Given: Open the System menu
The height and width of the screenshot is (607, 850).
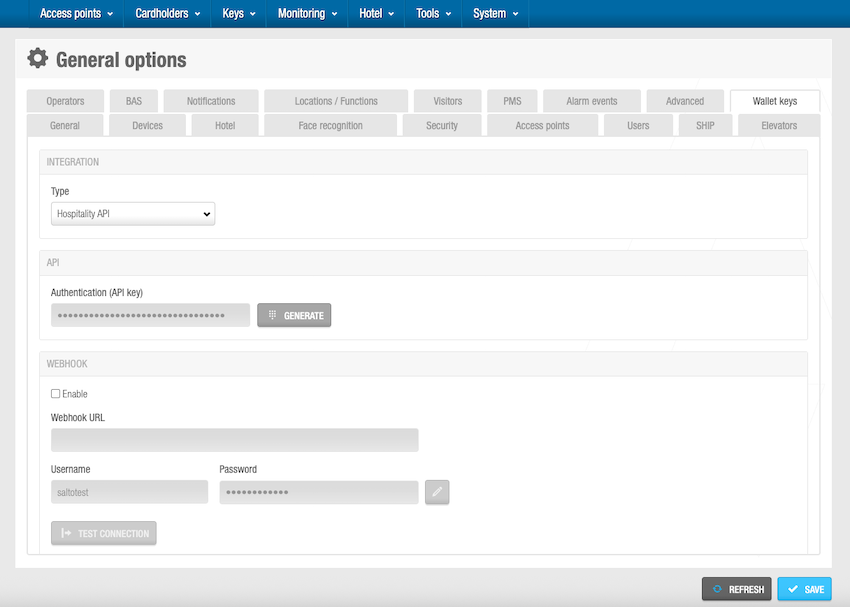Looking at the screenshot, I should coord(495,14).
